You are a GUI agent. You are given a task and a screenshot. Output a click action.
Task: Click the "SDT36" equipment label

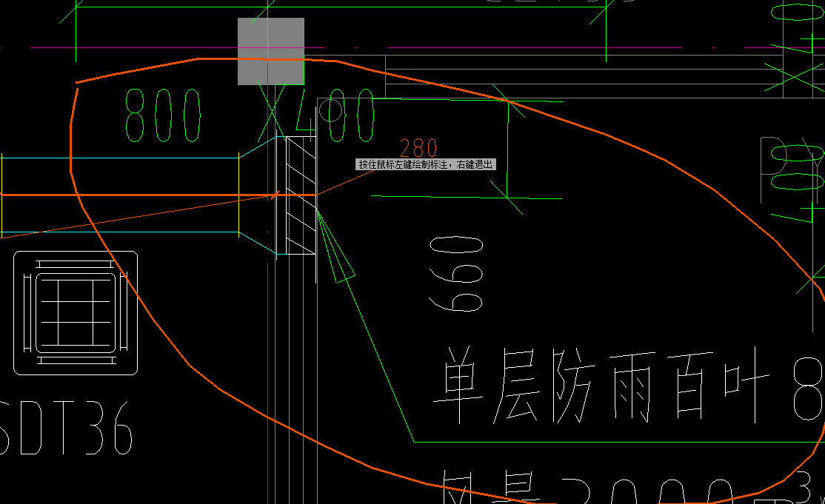[64, 428]
